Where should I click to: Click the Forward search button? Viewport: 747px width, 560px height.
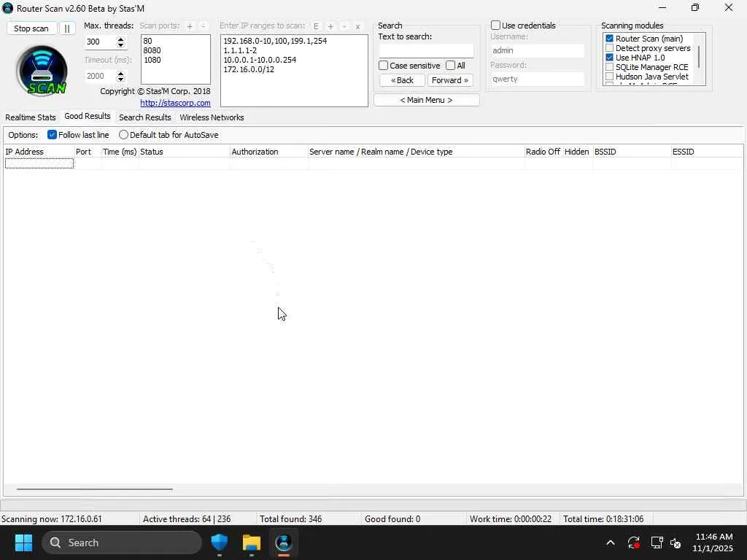coord(450,80)
